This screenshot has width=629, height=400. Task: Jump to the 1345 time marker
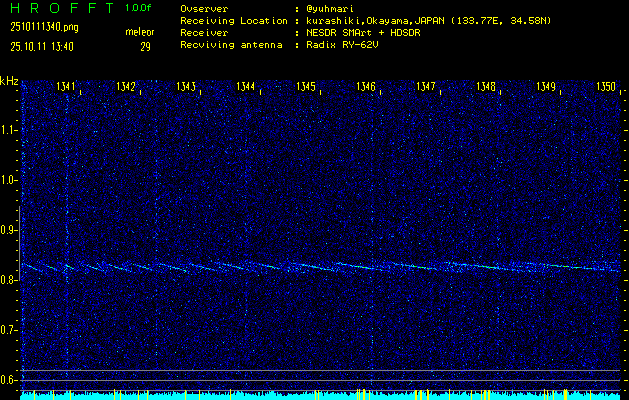point(306,88)
